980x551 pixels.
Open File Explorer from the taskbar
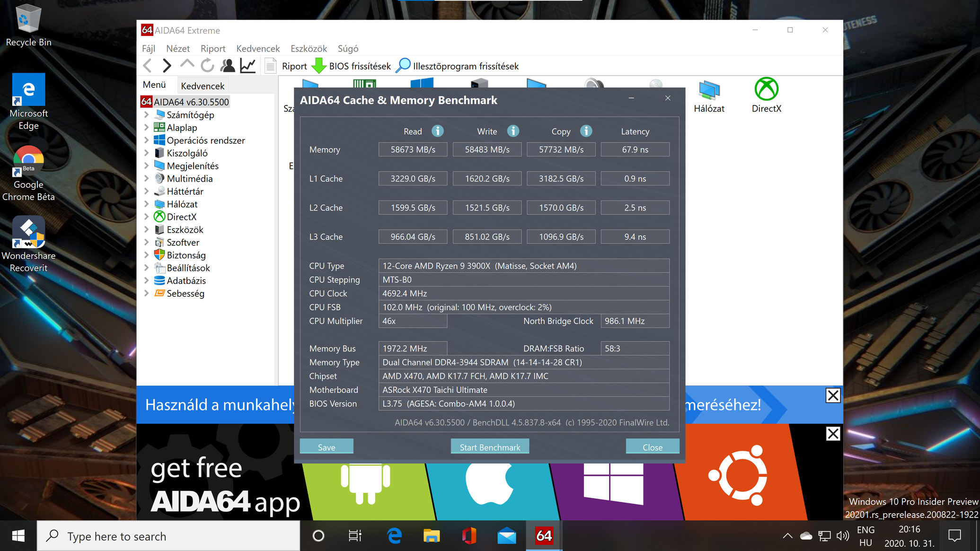(x=431, y=536)
